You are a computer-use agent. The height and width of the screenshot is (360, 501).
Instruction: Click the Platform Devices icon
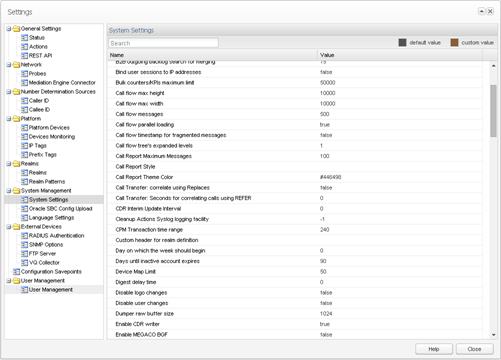[24, 128]
